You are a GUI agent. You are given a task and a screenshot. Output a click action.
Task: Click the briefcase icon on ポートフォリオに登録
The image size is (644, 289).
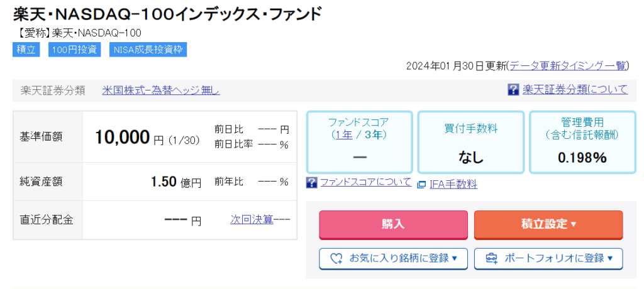[491, 258]
